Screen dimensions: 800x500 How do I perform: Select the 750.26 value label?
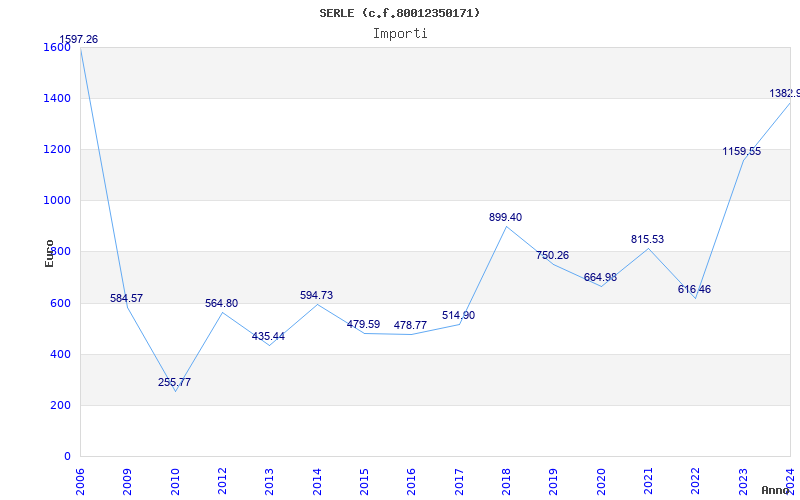(x=552, y=255)
